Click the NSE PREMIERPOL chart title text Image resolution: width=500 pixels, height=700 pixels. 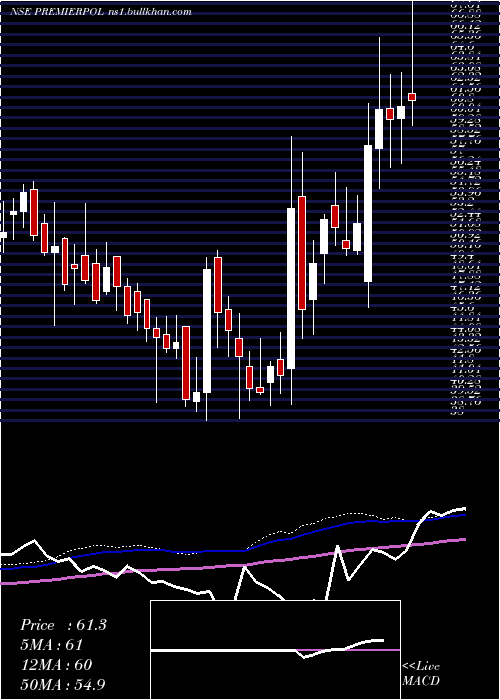tap(101, 12)
